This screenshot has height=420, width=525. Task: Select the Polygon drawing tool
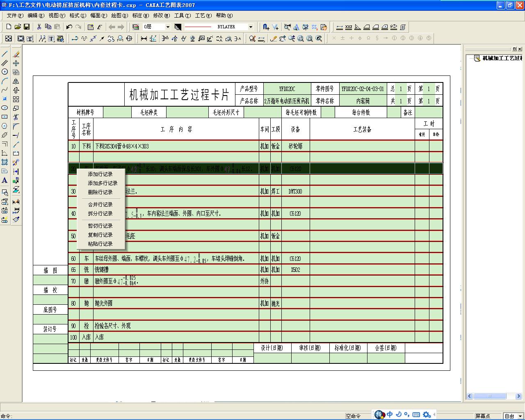coord(5,126)
